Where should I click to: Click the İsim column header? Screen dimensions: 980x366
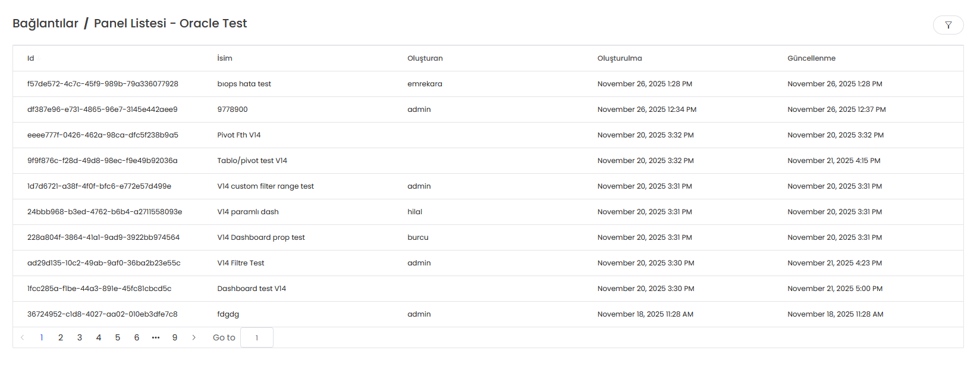[225, 58]
